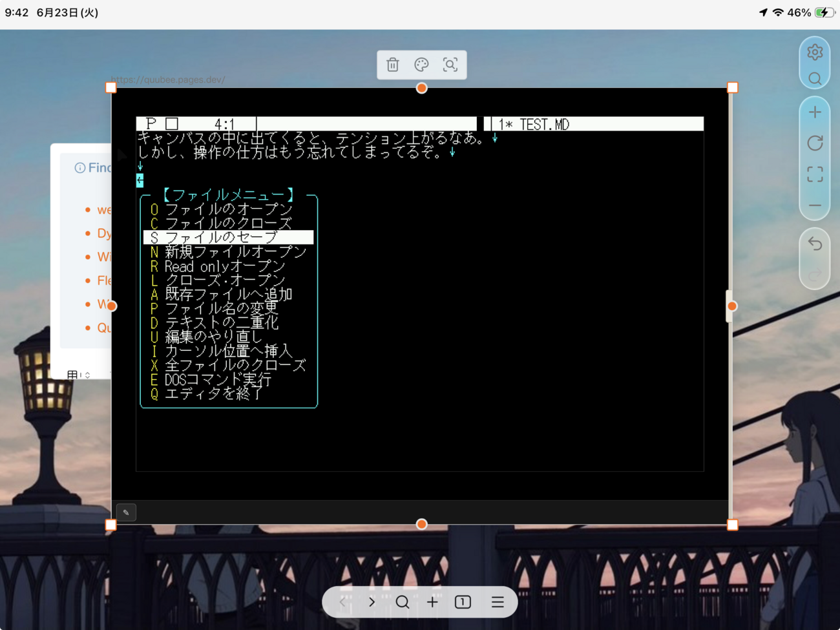Click the top-right corner resize handle
This screenshot has height=630, width=840.
[732, 87]
